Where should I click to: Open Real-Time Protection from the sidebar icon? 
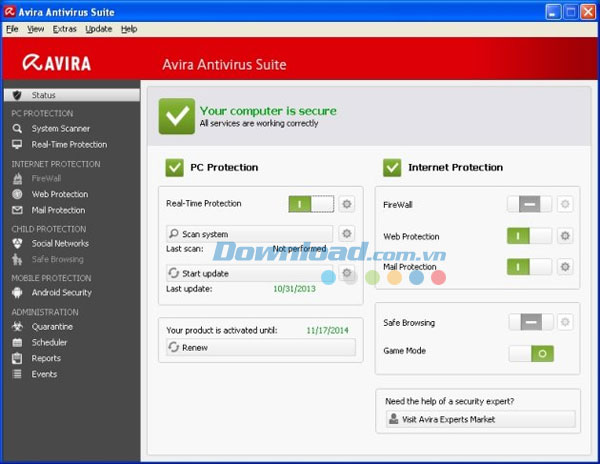tap(17, 145)
